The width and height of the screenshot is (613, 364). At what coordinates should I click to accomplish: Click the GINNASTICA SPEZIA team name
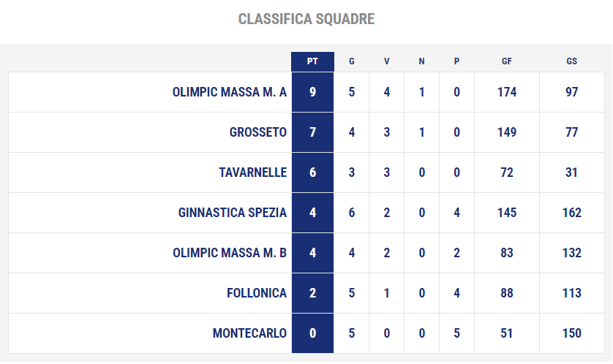pos(233,213)
